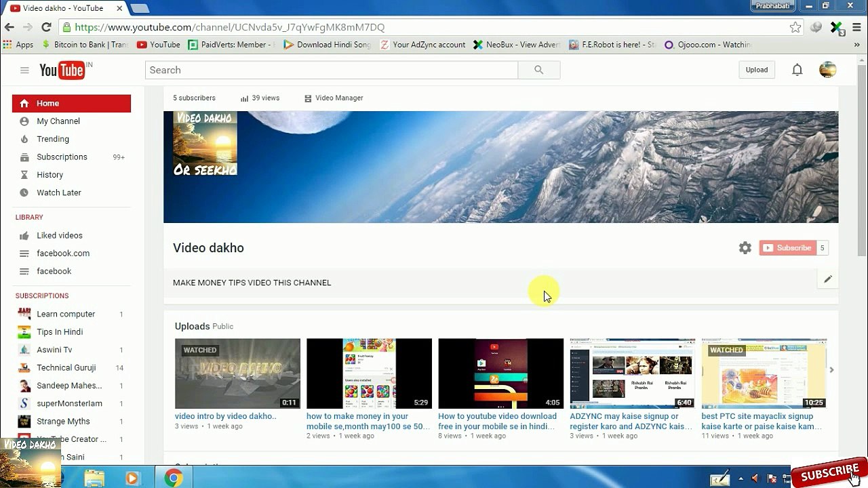Click the search magnifier button
Image resolution: width=868 pixels, height=488 pixels.
pos(539,70)
